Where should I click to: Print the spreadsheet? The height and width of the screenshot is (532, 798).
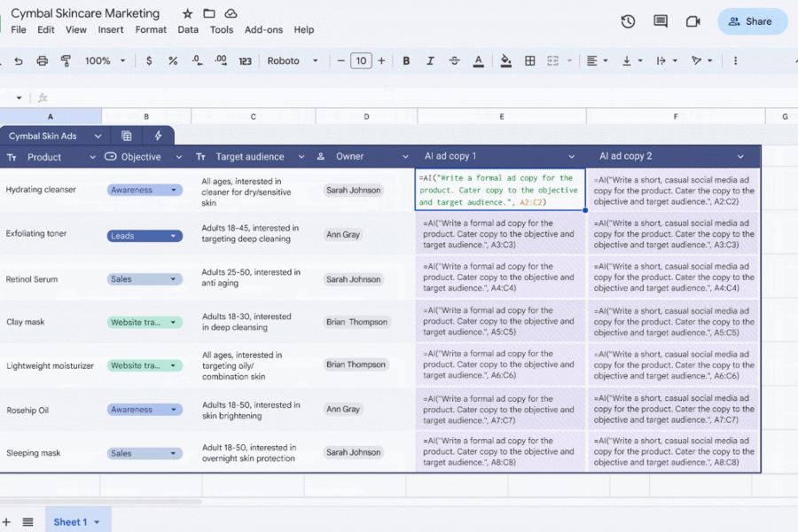click(43, 61)
